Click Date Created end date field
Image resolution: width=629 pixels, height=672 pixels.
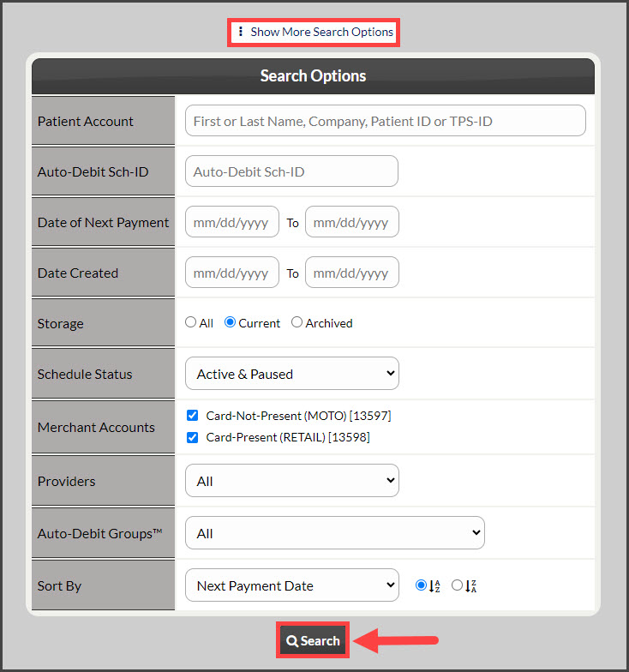[351, 273]
